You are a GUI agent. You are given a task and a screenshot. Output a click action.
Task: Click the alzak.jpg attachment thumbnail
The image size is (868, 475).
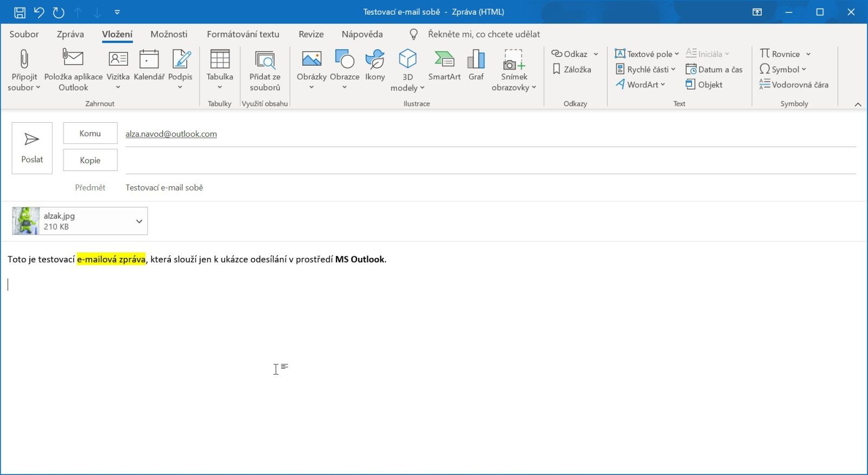26,221
